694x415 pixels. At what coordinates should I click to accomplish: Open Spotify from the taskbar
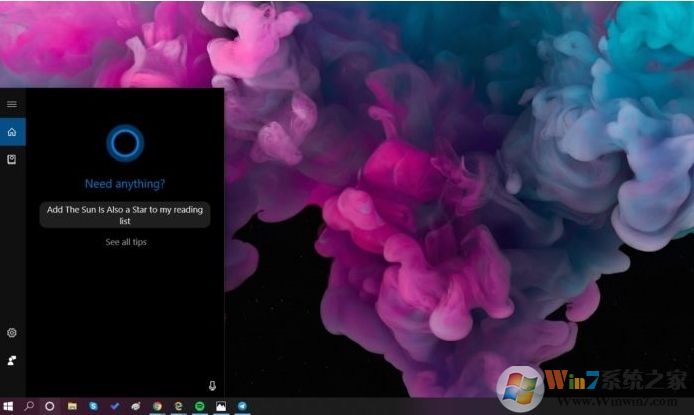click(x=200, y=406)
